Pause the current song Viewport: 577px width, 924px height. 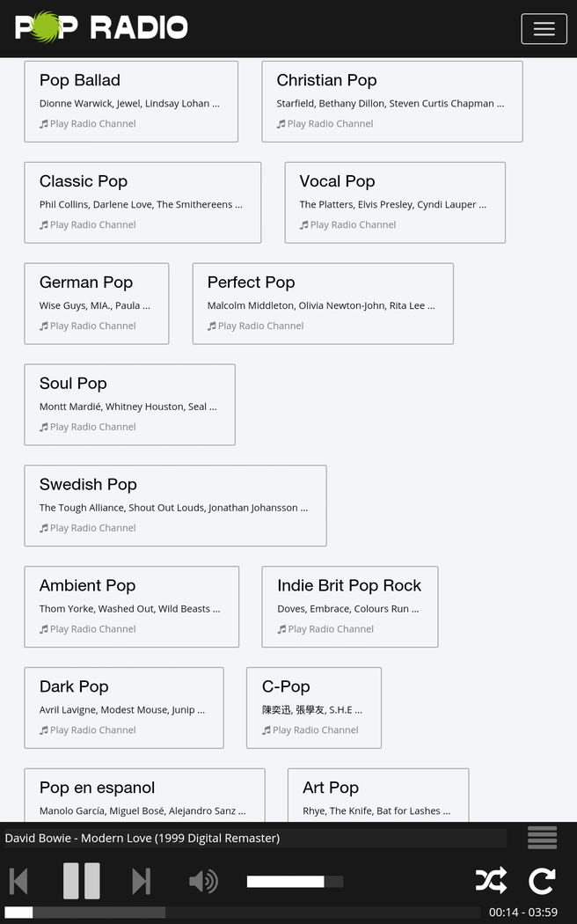click(x=81, y=881)
